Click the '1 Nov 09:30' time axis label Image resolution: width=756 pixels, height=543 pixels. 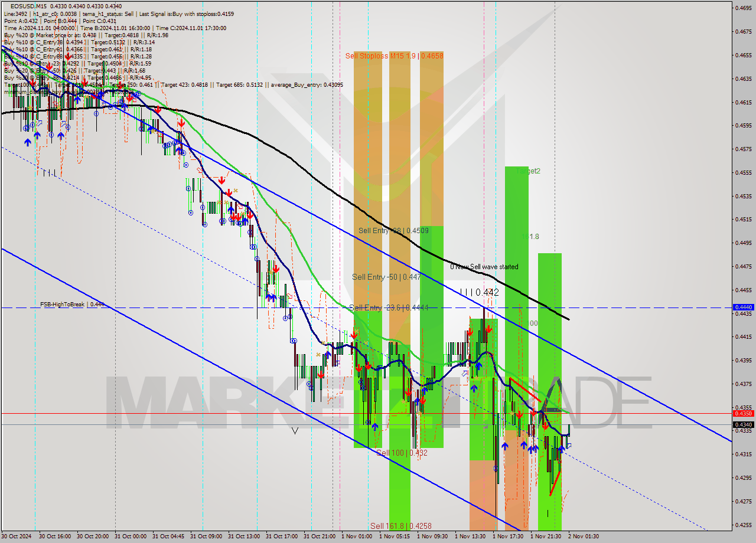pyautogui.click(x=432, y=537)
